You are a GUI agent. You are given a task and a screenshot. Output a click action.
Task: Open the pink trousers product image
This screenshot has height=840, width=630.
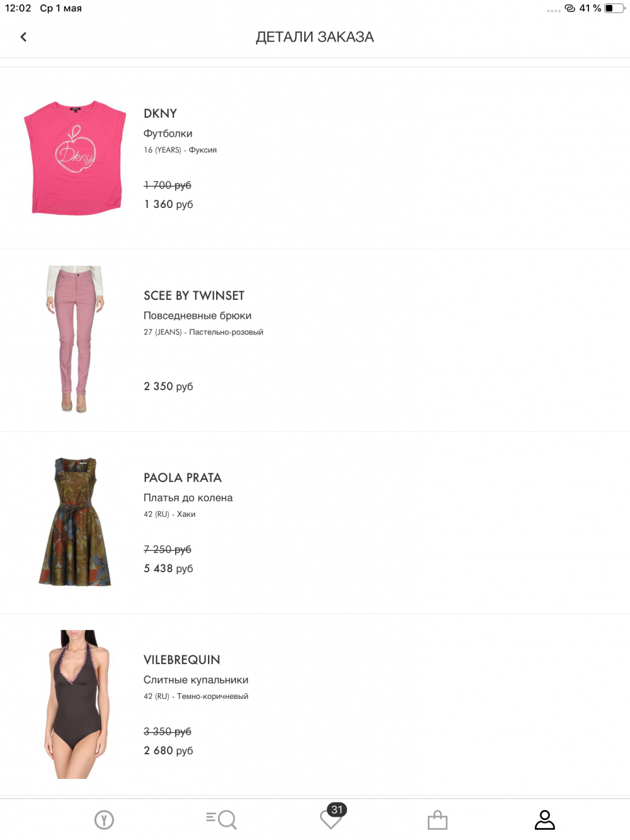pos(74,339)
